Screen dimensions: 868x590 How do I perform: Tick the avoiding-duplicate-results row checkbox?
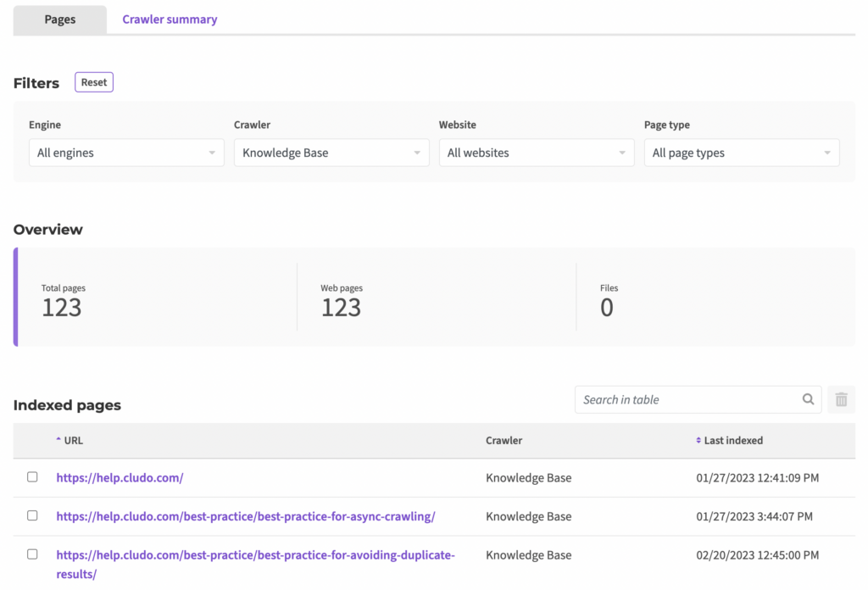click(33, 554)
